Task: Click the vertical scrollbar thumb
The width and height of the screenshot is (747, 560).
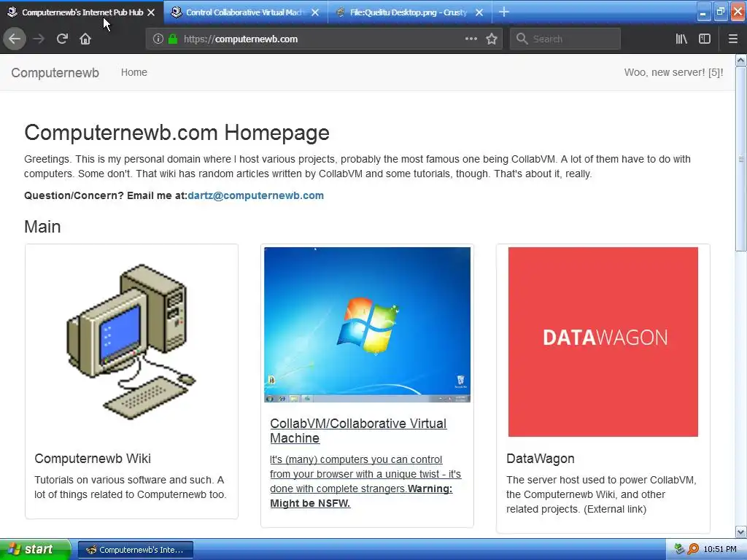Action: pos(741,159)
